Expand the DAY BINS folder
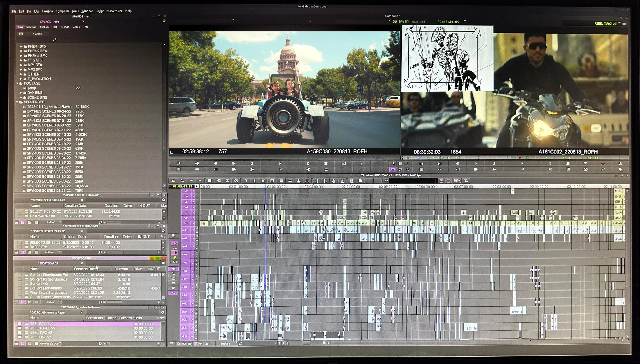The width and height of the screenshot is (640, 364). [x=21, y=93]
